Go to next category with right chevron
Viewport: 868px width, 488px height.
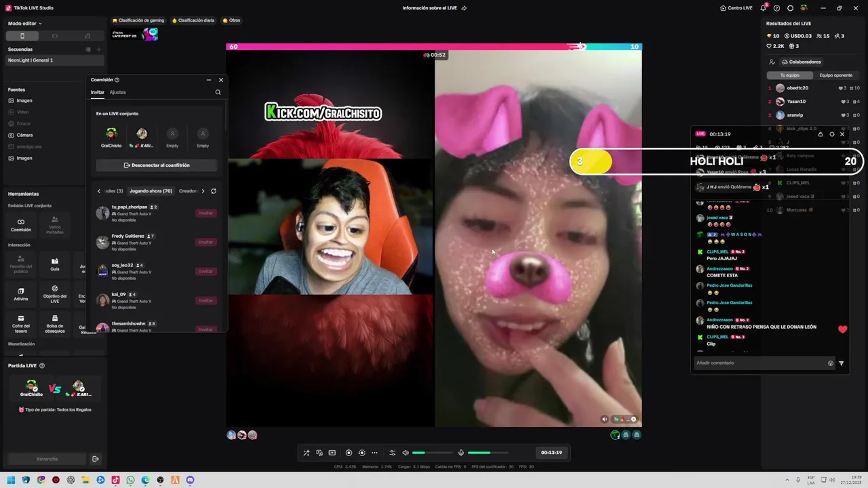[x=203, y=191]
